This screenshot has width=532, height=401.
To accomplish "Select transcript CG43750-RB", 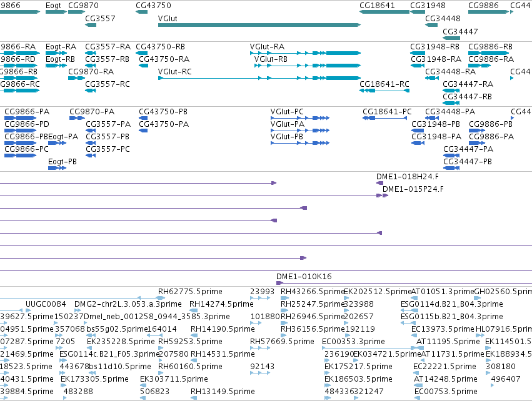I will pyautogui.click(x=141, y=53).
